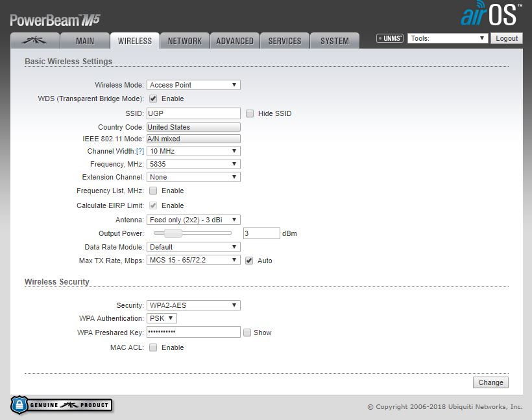
Task: Enable the MAC ACL checkbox
Action: click(x=153, y=347)
